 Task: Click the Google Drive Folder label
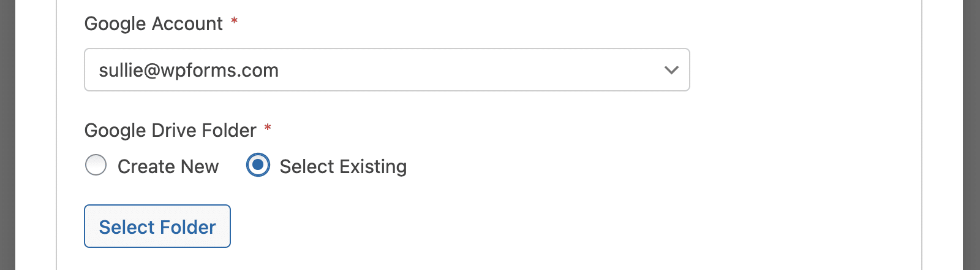(x=170, y=130)
